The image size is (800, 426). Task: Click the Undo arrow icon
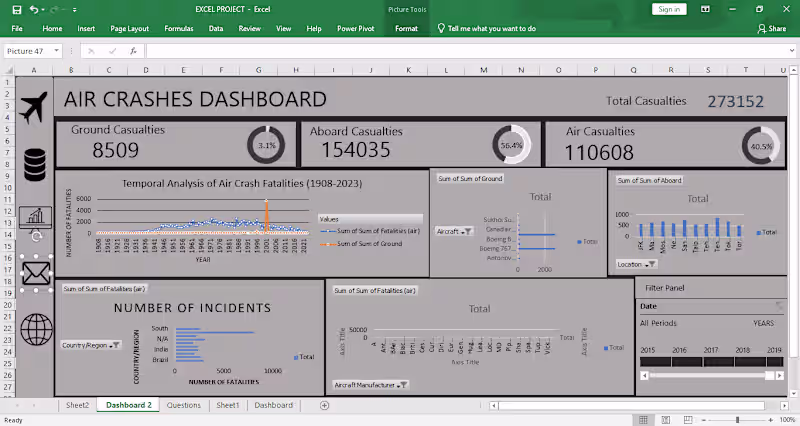[x=34, y=9]
